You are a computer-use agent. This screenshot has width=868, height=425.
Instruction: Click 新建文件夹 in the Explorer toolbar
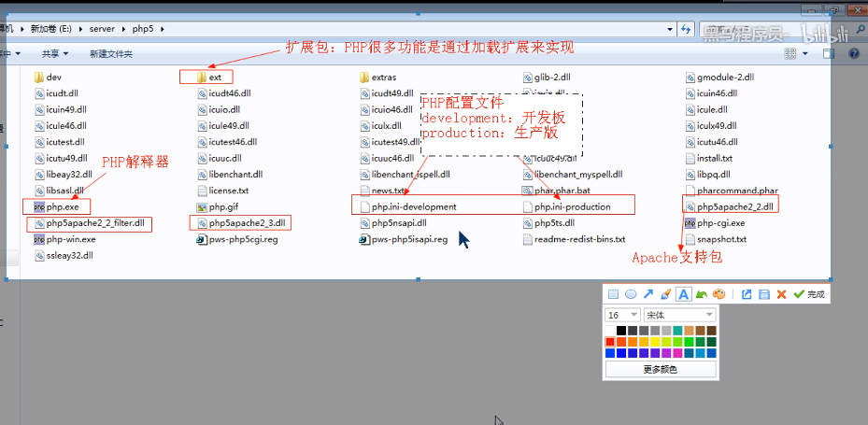coord(111,54)
